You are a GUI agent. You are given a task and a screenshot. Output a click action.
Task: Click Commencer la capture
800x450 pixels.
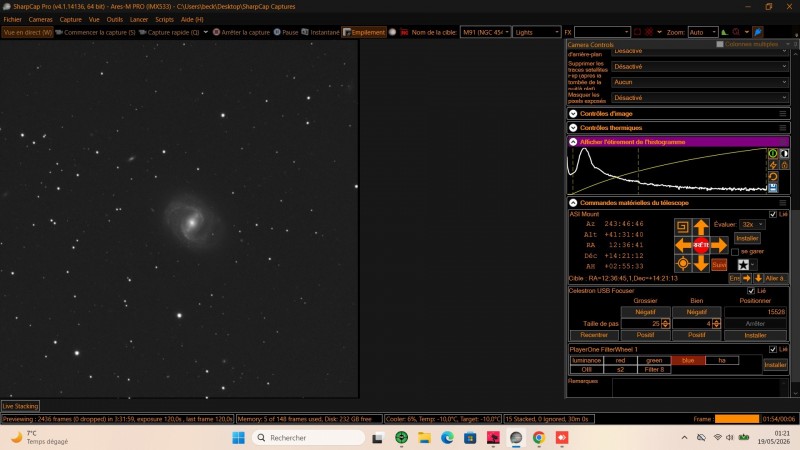pyautogui.click(x=95, y=32)
